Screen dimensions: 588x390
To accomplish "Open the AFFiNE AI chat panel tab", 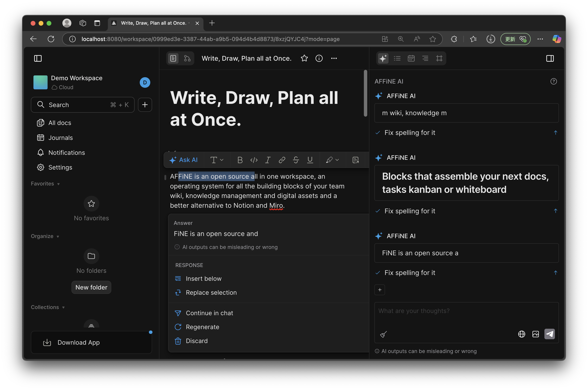I will point(383,58).
